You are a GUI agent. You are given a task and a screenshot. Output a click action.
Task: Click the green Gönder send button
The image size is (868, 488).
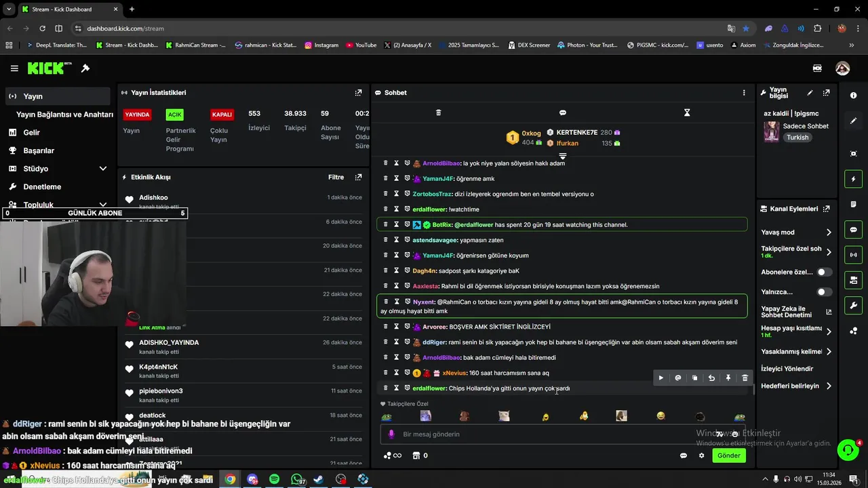729,455
